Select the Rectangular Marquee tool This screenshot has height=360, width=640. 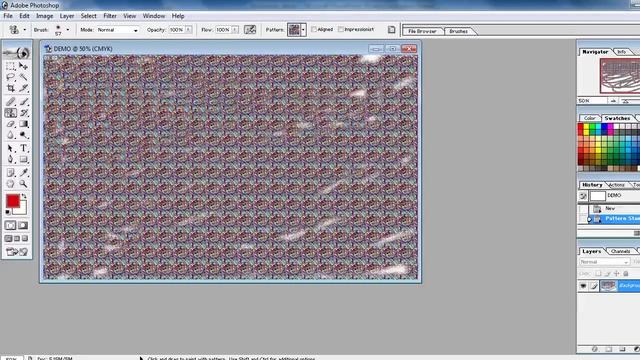(11, 66)
